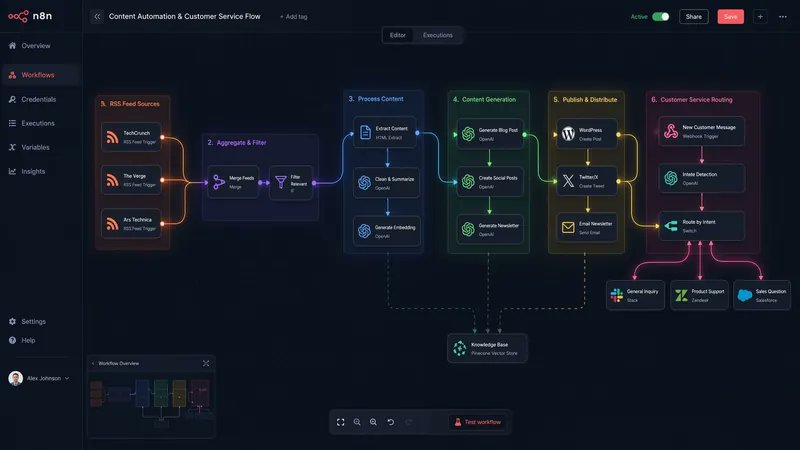Image resolution: width=800 pixels, height=450 pixels.
Task: Toggle the Active workflow switch
Action: click(x=661, y=16)
